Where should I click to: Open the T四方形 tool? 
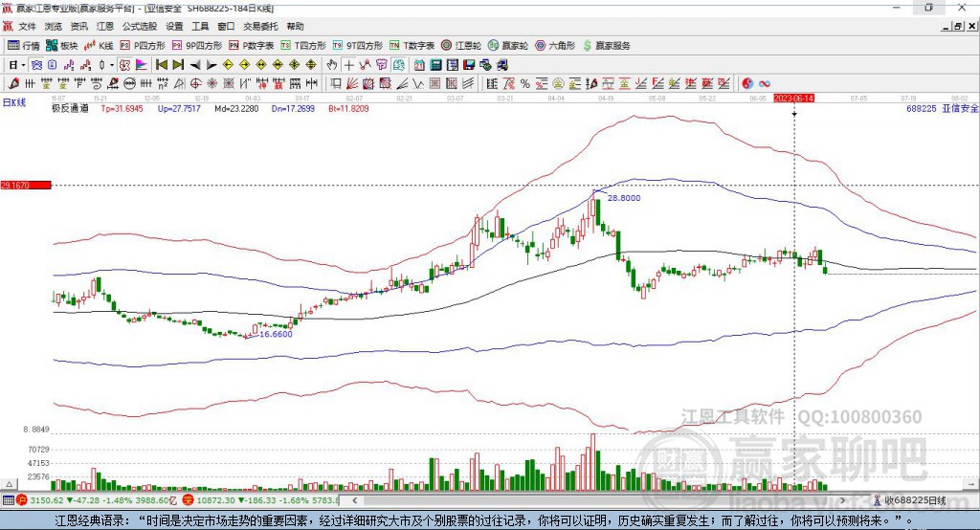[303, 46]
